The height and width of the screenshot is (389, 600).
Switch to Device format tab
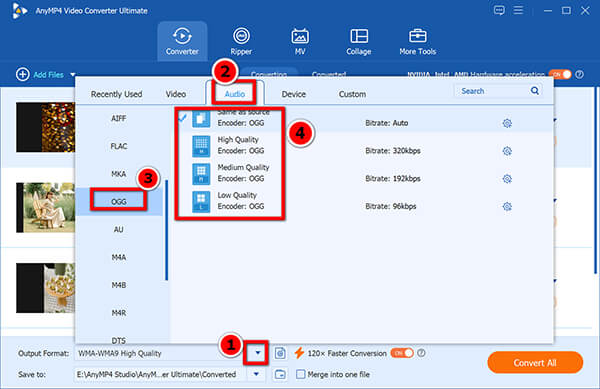tap(293, 94)
